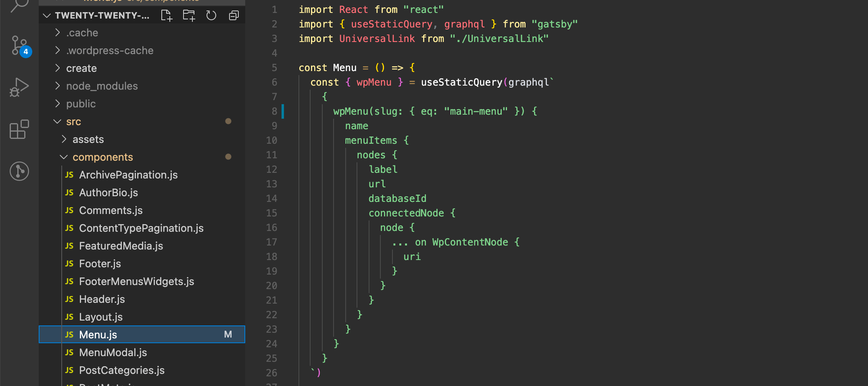
Task: Click the modified marker on line 8 gutter
Action: coord(283,111)
